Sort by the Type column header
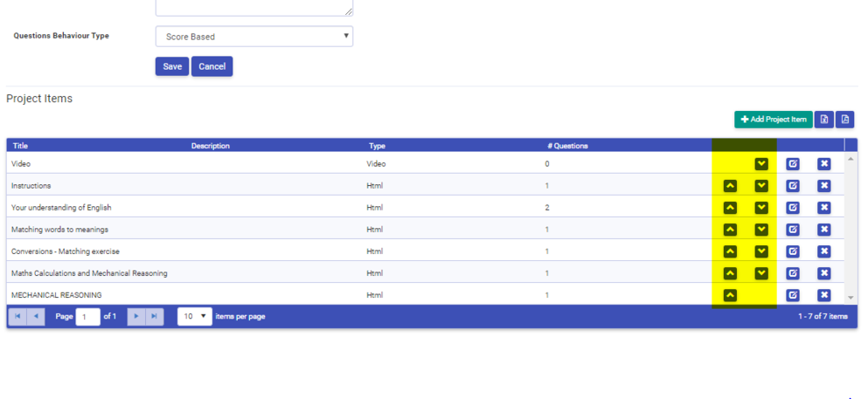Viewport: 868px width, 399px height. tap(377, 146)
